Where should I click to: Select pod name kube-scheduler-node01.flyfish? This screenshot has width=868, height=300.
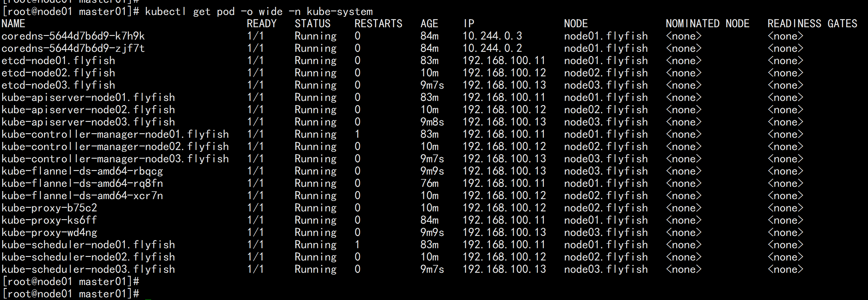pos(88,245)
